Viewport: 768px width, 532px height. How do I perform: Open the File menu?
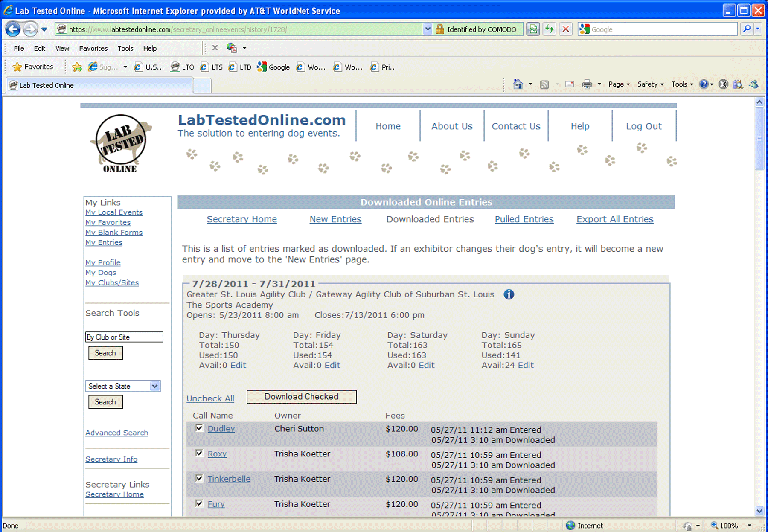click(19, 48)
